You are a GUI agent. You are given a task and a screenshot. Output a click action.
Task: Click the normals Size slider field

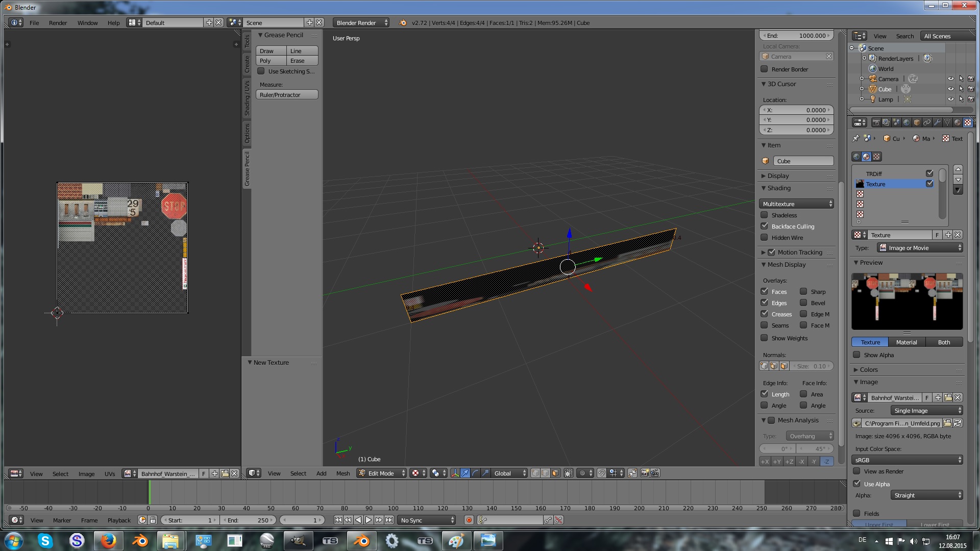(812, 366)
